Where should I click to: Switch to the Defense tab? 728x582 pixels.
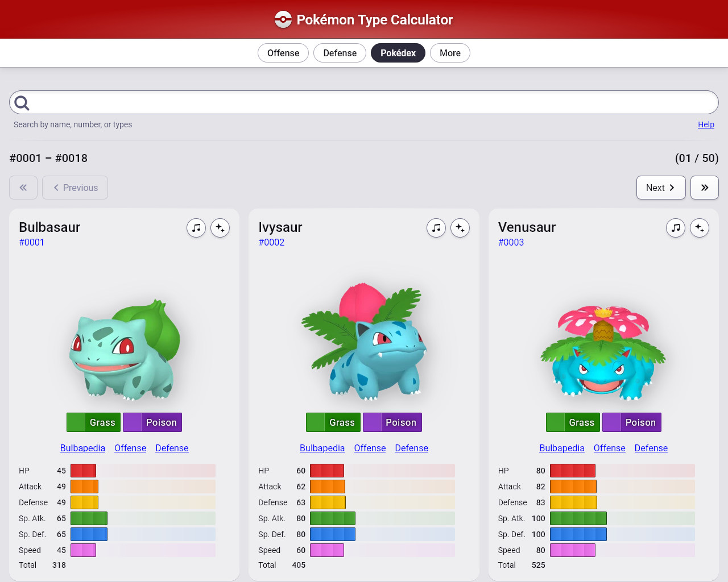[340, 53]
